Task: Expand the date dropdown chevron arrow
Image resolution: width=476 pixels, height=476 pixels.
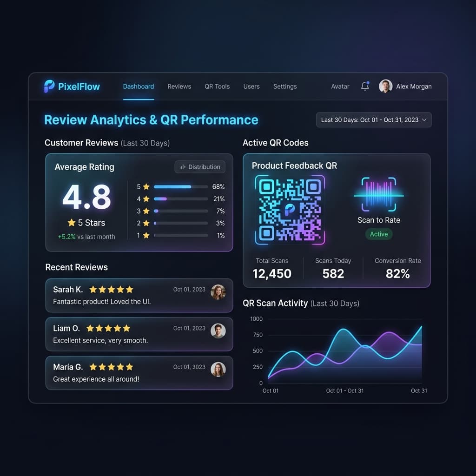Action: (x=424, y=120)
